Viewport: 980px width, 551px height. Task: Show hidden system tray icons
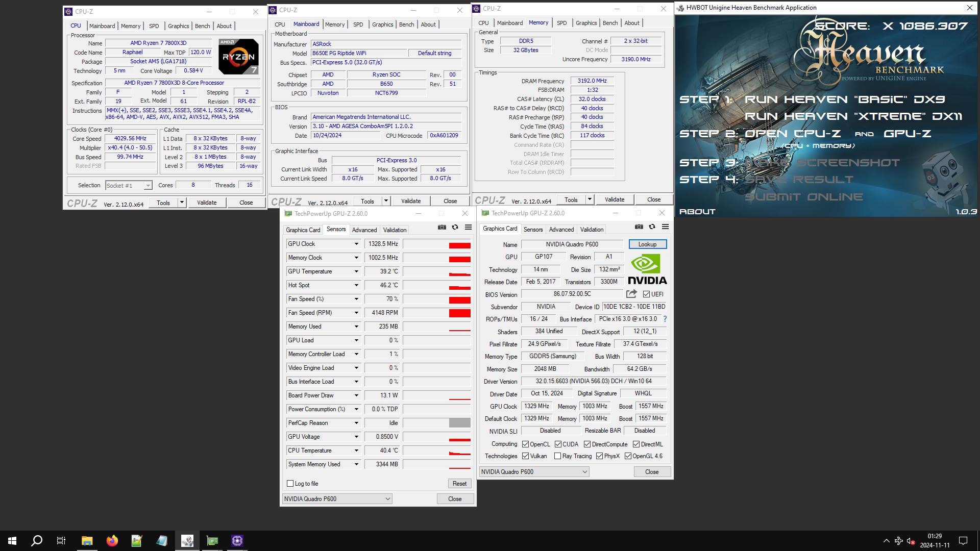click(886, 541)
